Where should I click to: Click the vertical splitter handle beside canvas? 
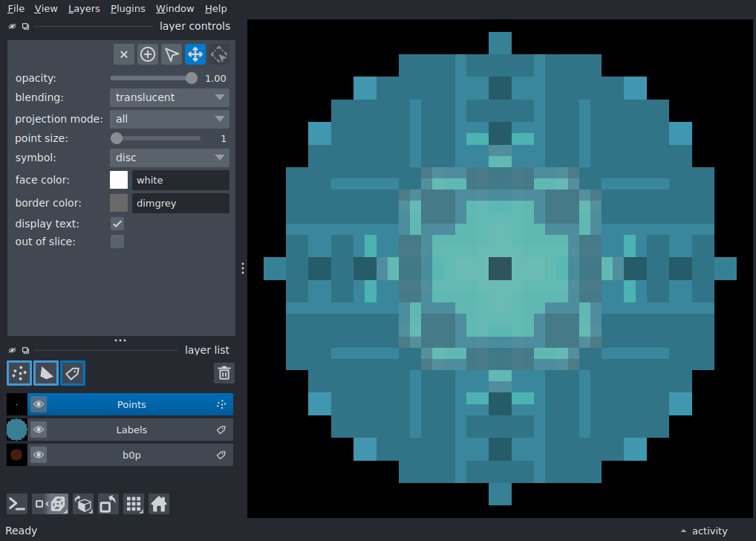pos(243,268)
